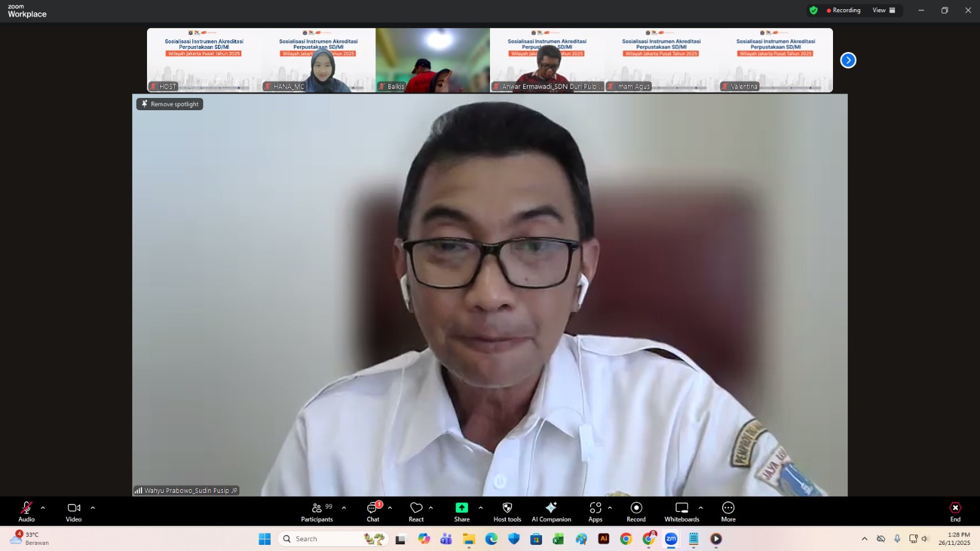Viewport: 980px width, 551px height.
Task: Open Host tools shield
Action: pyautogui.click(x=507, y=512)
